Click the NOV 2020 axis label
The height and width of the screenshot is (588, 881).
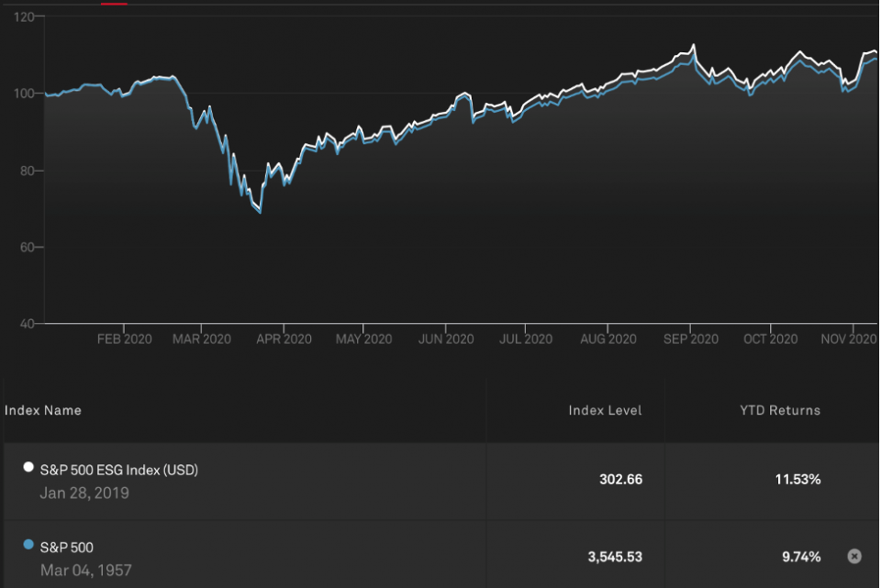[x=850, y=339]
